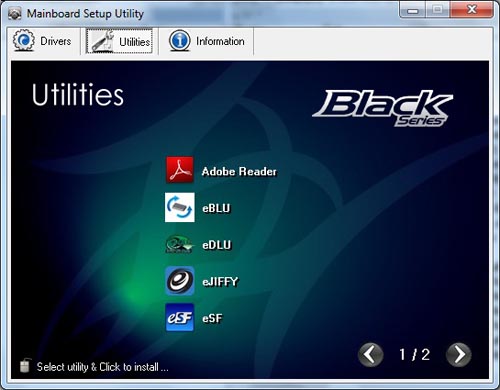
Task: Click the eDLU green lizard icon
Action: point(179,244)
